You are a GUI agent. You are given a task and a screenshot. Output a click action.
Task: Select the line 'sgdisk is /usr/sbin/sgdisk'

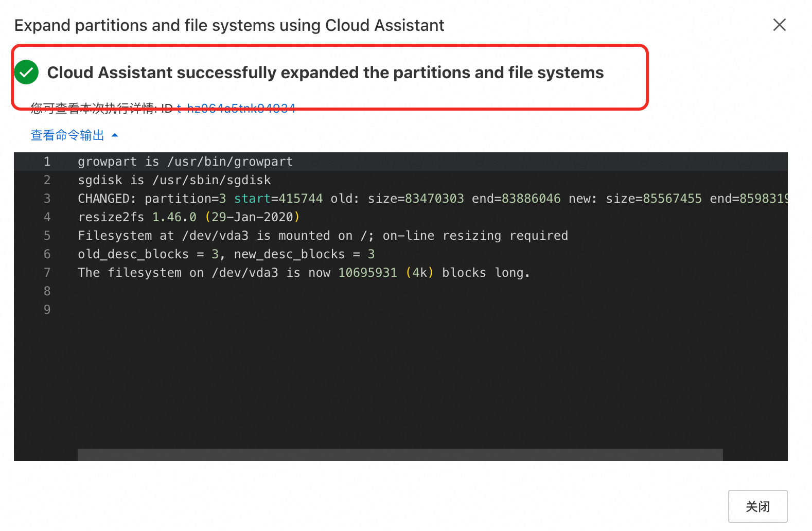tap(174, 180)
